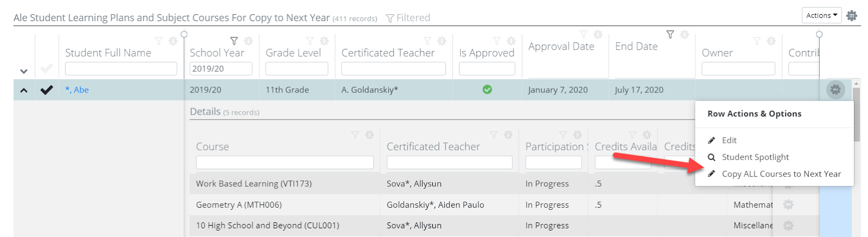Choose Student Spotlight from row menu
The width and height of the screenshot is (868, 237).
click(x=755, y=157)
